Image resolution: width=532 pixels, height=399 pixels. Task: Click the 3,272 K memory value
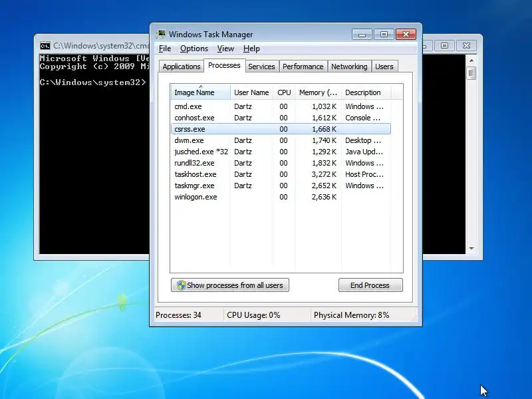click(x=324, y=174)
